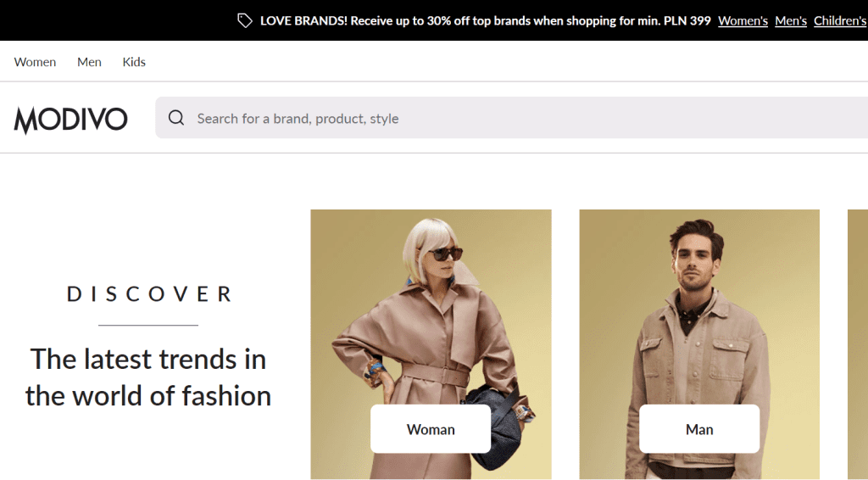
Task: Open the MODIVO logo homepage
Action: pyautogui.click(x=70, y=120)
